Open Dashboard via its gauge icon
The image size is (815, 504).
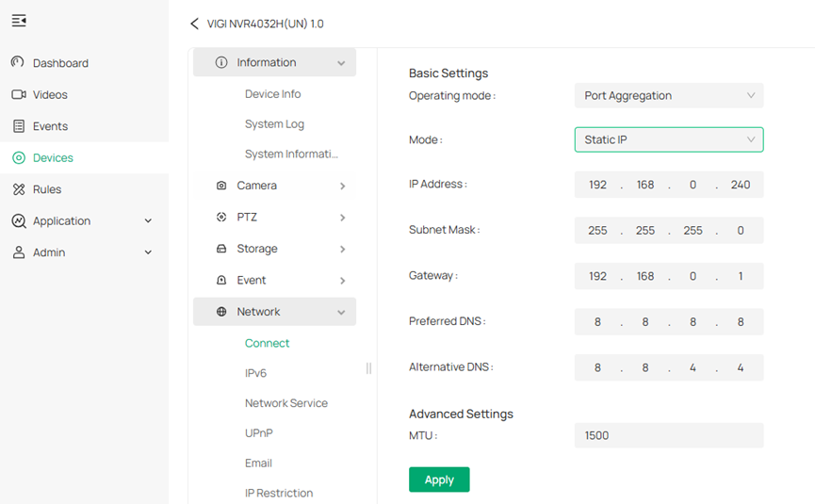pyautogui.click(x=18, y=63)
